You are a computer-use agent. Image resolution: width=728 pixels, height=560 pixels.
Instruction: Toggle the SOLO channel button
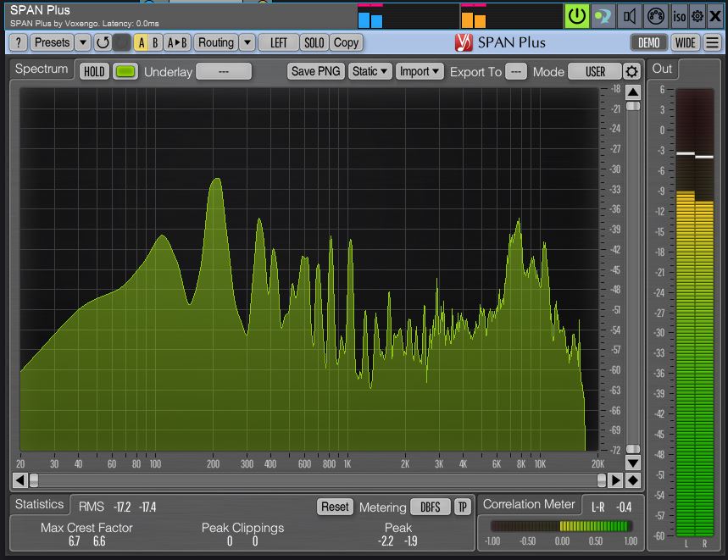tap(314, 42)
